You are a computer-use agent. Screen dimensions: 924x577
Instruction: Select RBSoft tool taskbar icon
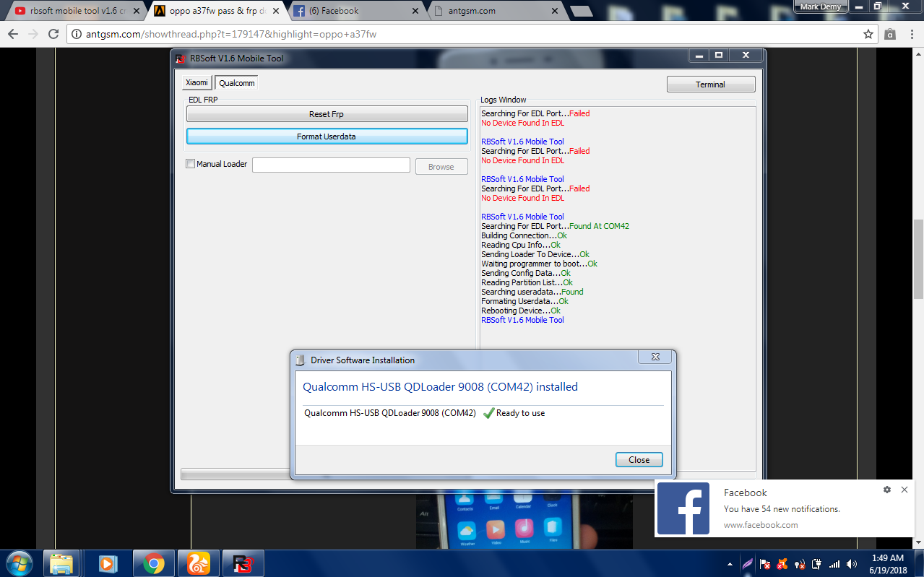click(243, 563)
